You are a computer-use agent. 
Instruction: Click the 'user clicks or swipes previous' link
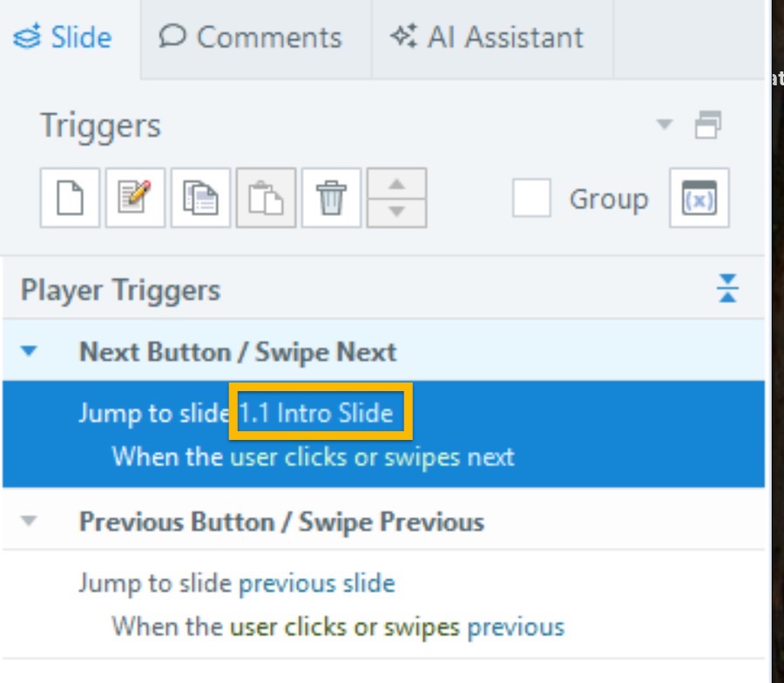[x=396, y=626]
